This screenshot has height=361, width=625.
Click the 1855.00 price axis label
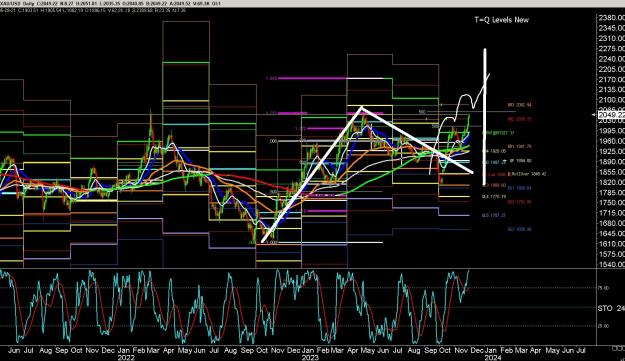[611, 172]
